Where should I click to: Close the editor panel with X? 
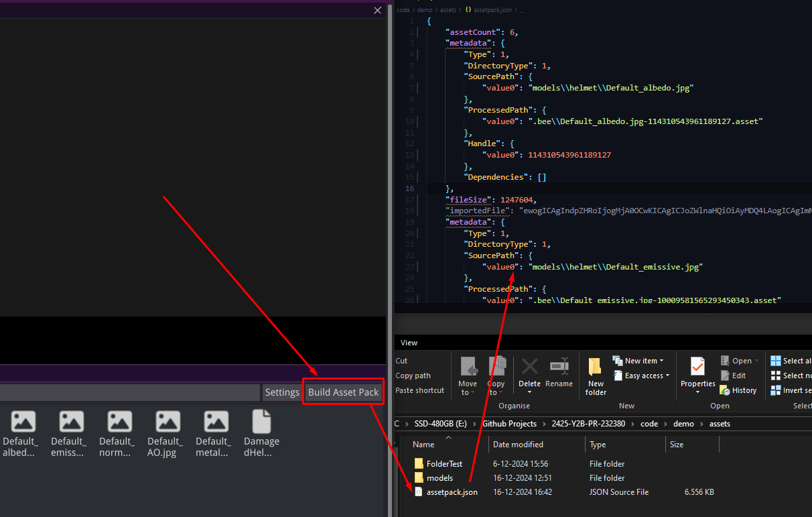377,10
